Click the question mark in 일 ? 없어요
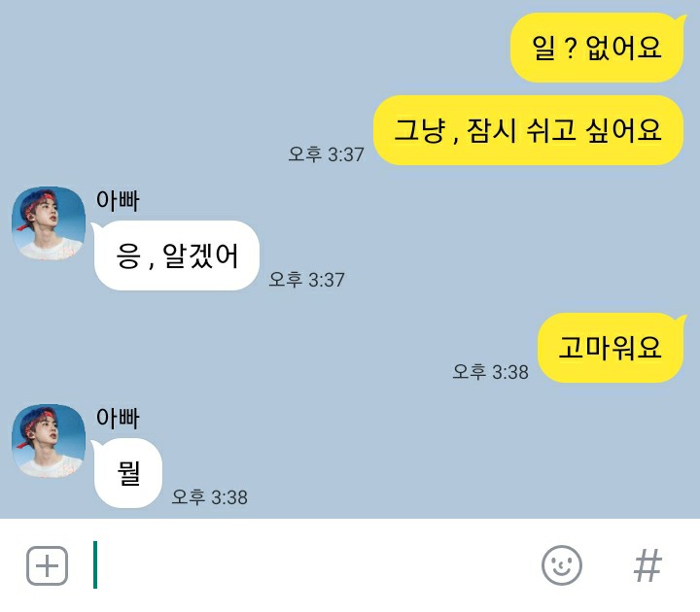Image resolution: width=700 pixels, height=612 pixels. pos(571,49)
